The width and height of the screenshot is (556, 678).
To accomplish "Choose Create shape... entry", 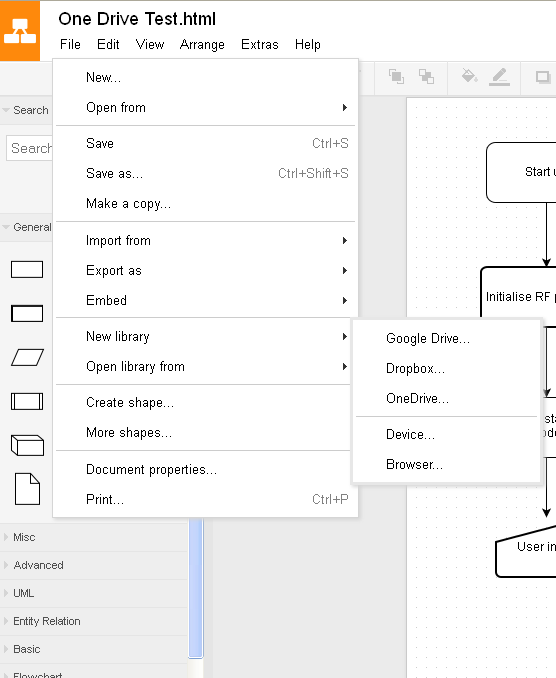I will click(203, 403).
